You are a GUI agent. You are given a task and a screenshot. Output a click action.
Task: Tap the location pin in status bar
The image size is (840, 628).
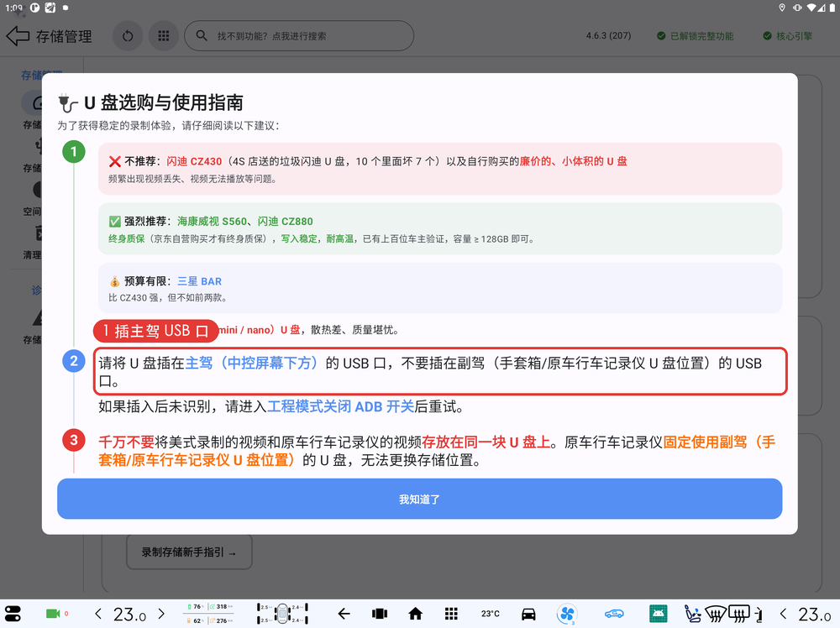pos(782,8)
